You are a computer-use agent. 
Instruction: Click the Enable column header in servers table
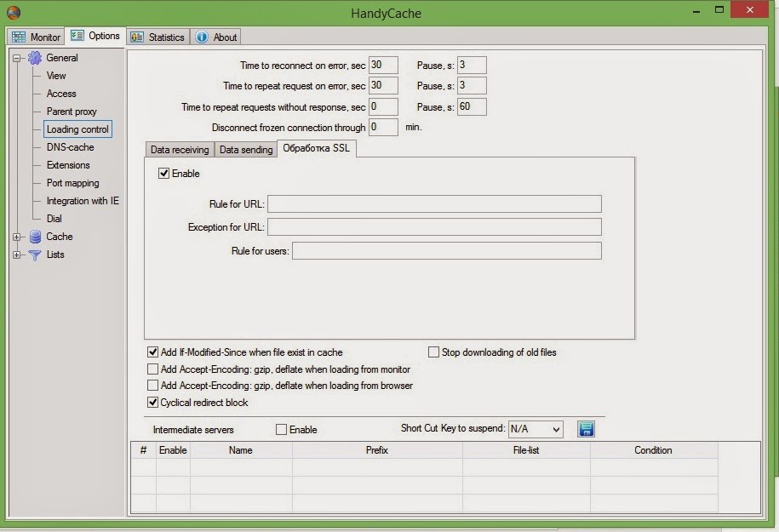point(173,450)
